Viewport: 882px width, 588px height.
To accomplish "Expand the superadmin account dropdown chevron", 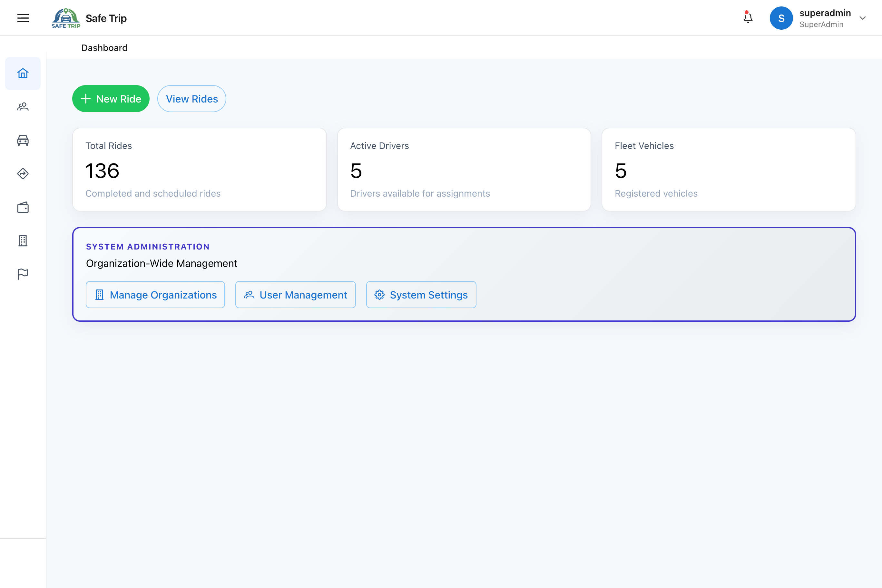I will pos(863,18).
